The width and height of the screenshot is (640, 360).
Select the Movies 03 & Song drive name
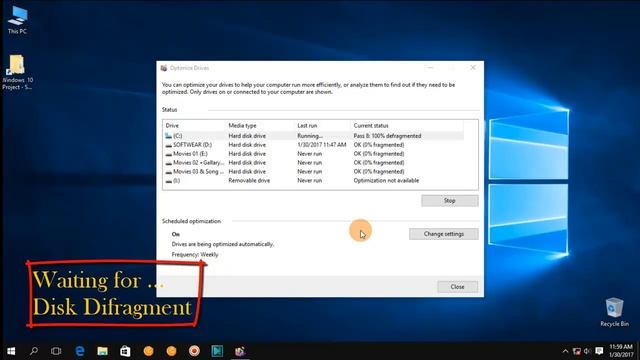198,171
